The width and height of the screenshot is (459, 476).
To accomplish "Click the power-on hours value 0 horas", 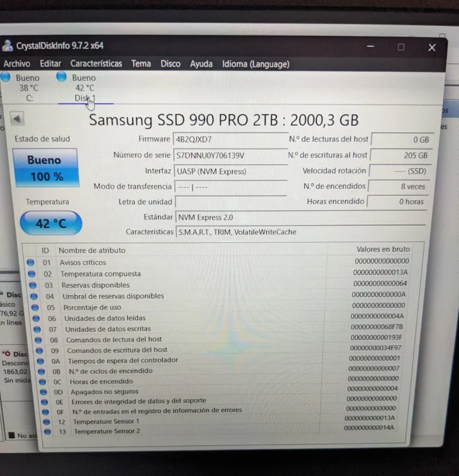I will (398, 202).
